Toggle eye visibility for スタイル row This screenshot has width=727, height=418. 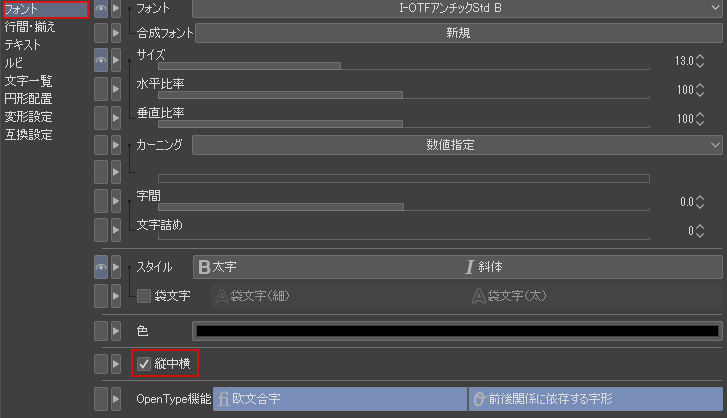click(101, 267)
